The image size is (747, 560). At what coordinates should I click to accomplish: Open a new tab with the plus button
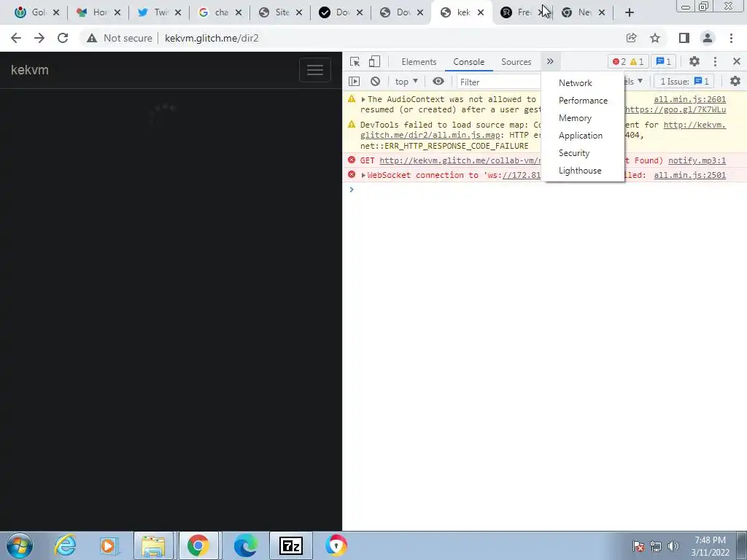click(630, 13)
